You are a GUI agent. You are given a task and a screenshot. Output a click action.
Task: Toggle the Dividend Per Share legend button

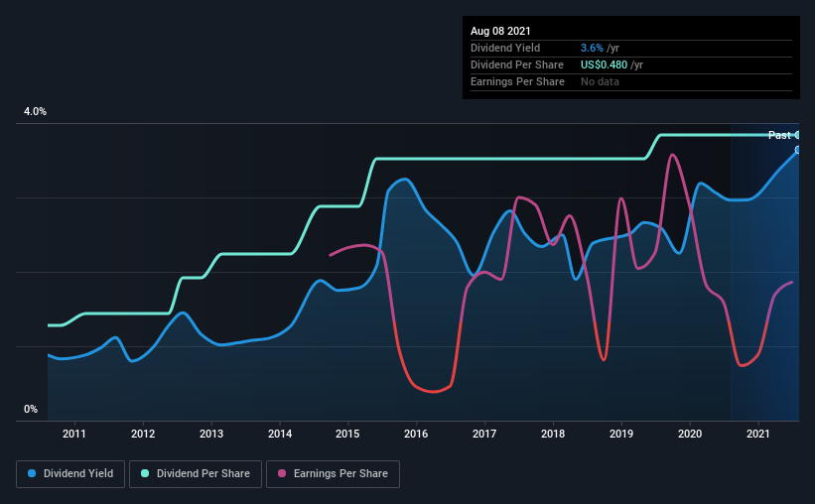pyautogui.click(x=196, y=474)
